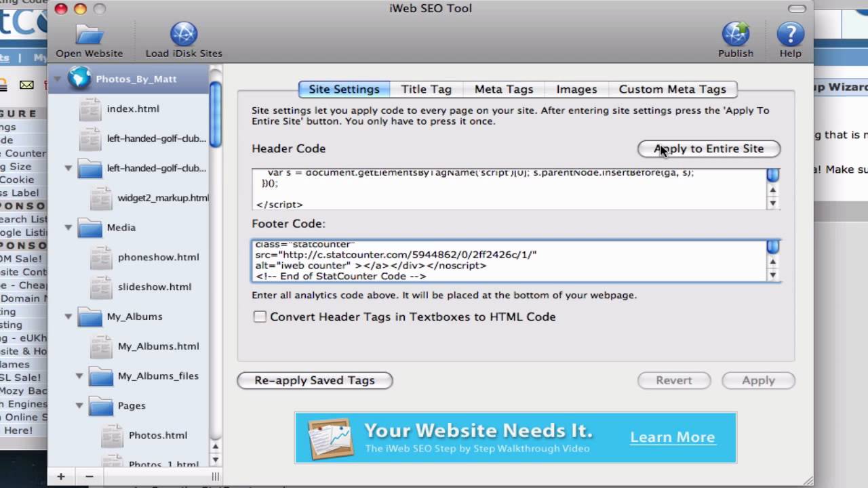The image size is (868, 488).
Task: Switch to the Title Tag tab
Action: click(x=426, y=89)
